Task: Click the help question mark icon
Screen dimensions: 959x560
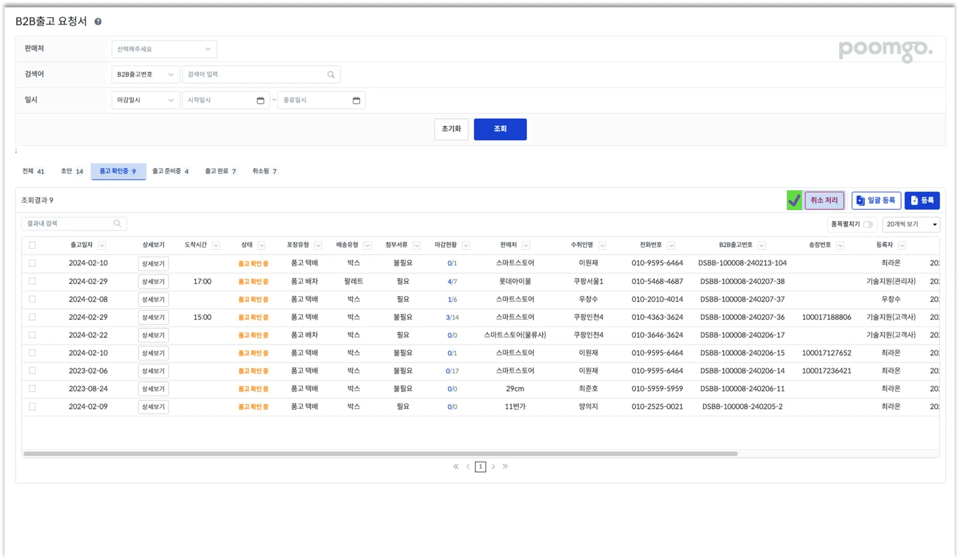Action: (98, 21)
